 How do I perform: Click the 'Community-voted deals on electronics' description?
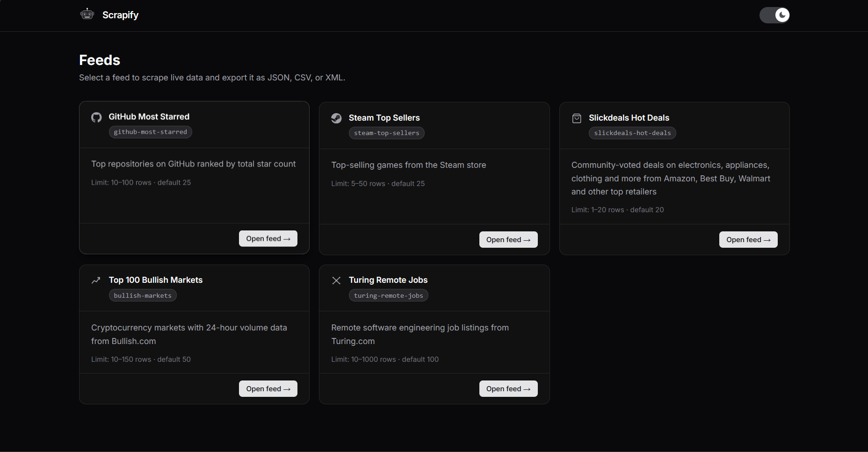671,179
